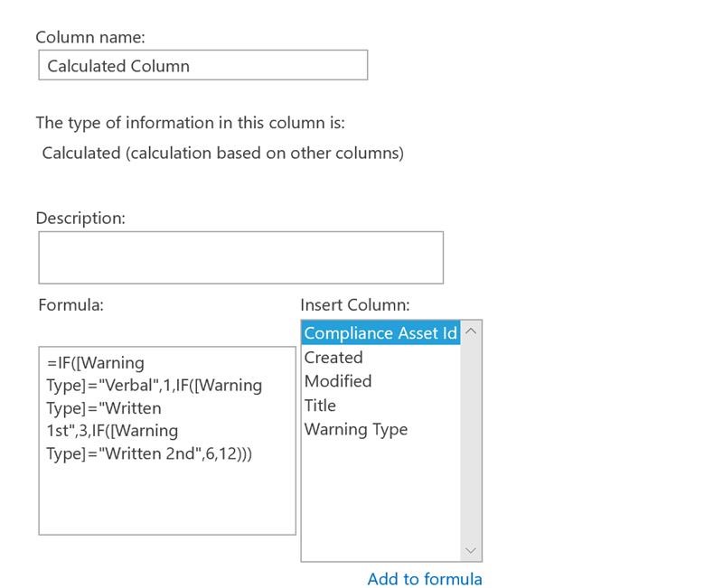
Task: Click the Description label
Action: coord(80,218)
